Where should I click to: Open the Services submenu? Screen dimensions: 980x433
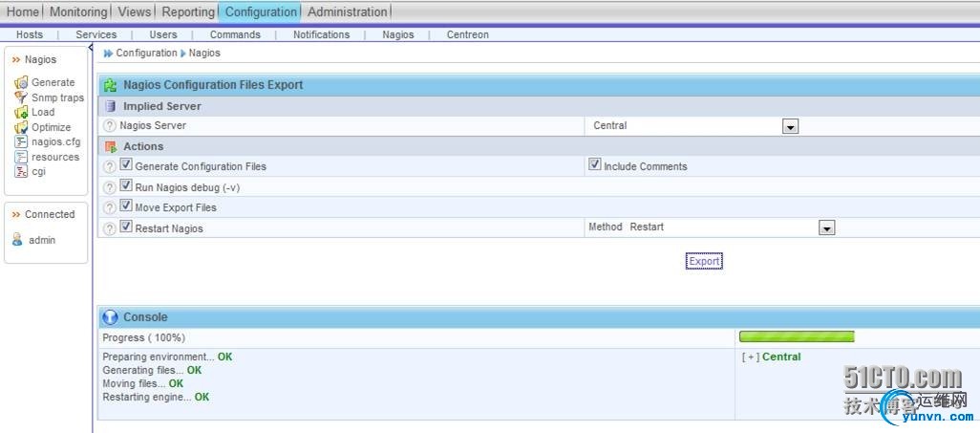(96, 35)
